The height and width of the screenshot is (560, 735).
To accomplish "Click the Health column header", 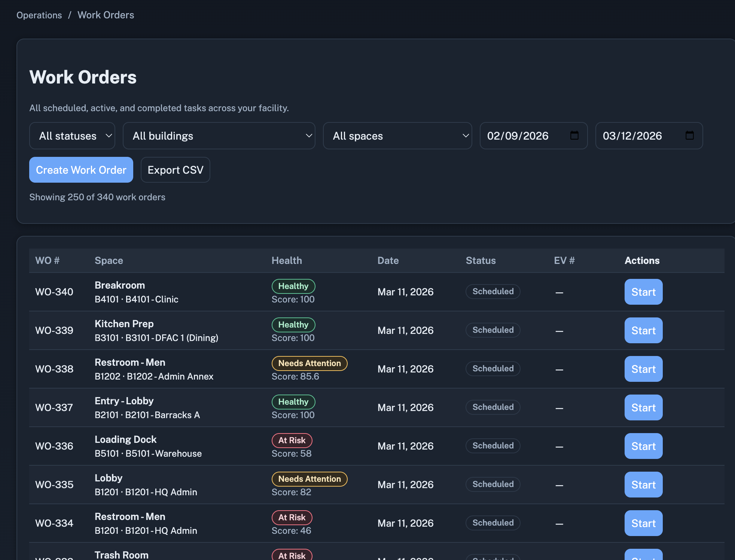I will [x=287, y=260].
